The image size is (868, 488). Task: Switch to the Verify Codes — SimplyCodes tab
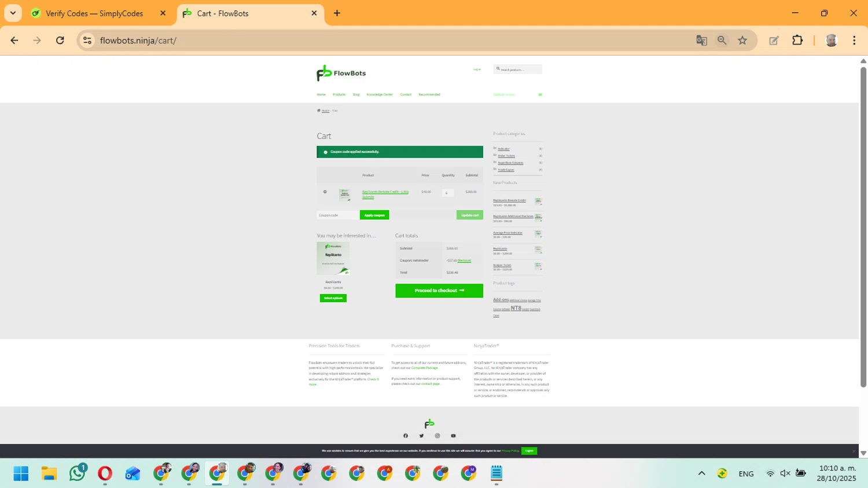98,13
